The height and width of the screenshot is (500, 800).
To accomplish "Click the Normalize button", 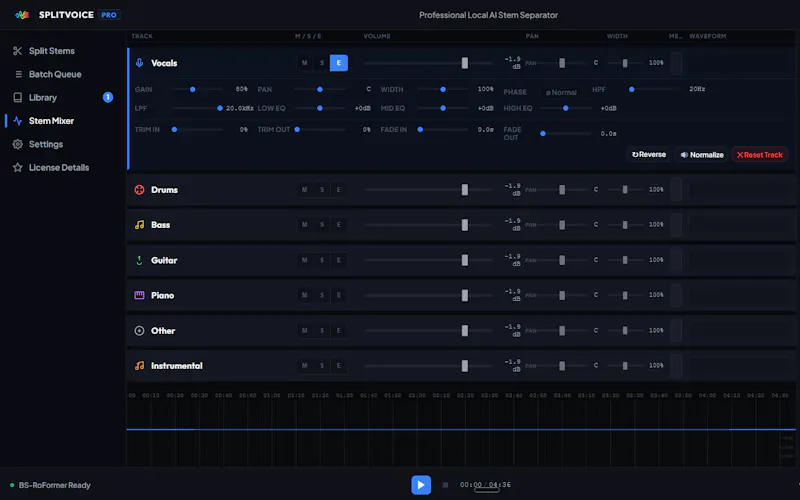I will click(702, 155).
